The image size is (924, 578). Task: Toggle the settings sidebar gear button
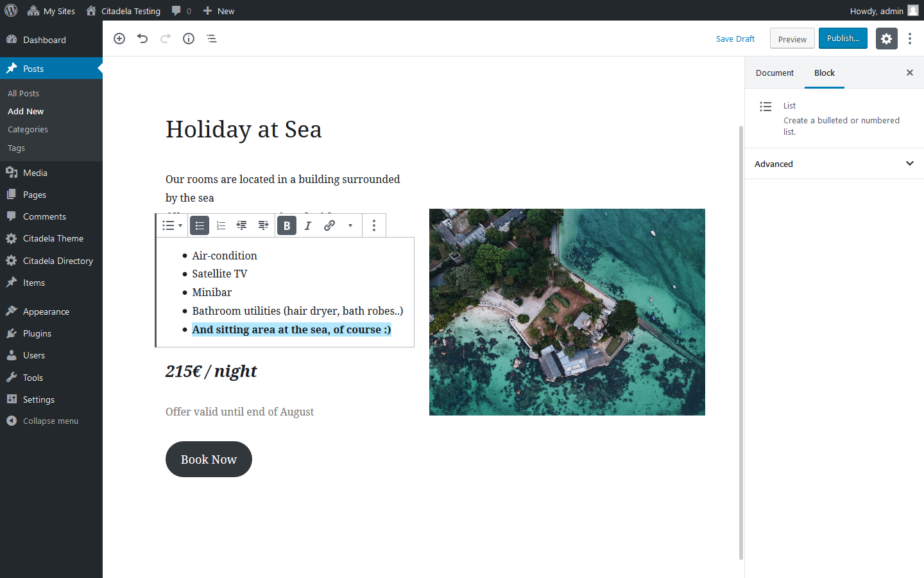click(886, 39)
